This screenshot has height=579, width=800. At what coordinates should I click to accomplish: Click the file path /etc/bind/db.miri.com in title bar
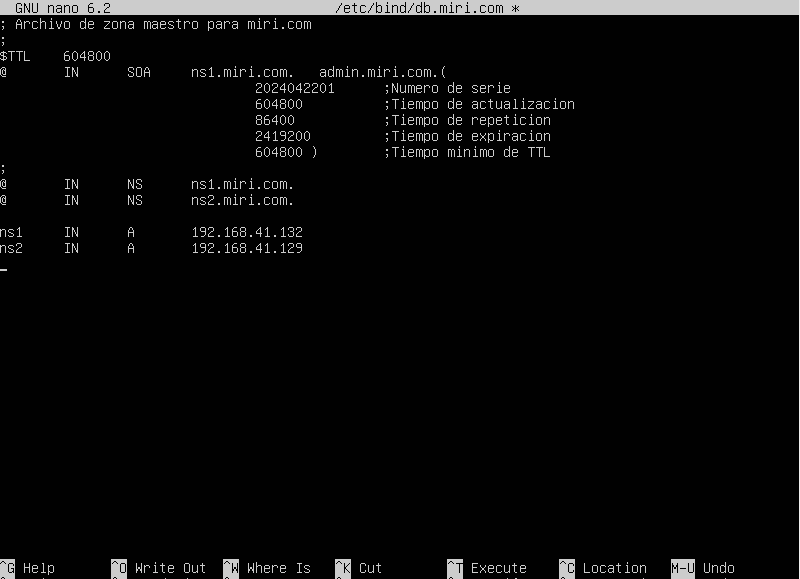click(x=421, y=8)
